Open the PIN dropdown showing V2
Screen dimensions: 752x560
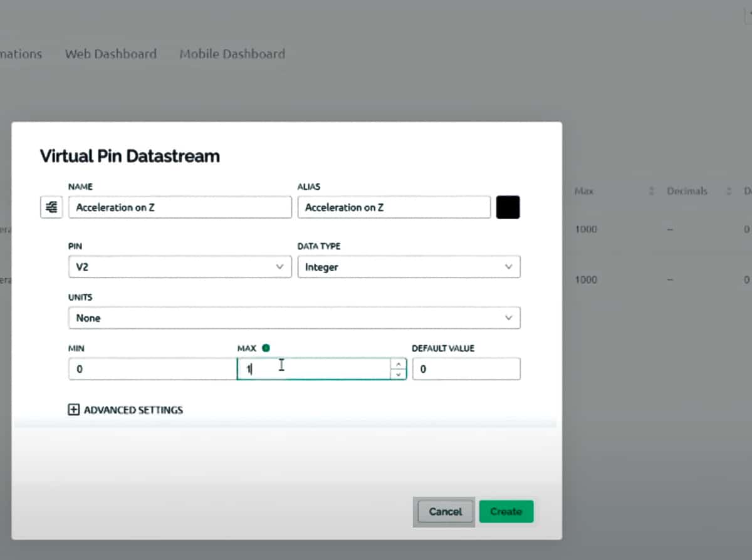179,267
